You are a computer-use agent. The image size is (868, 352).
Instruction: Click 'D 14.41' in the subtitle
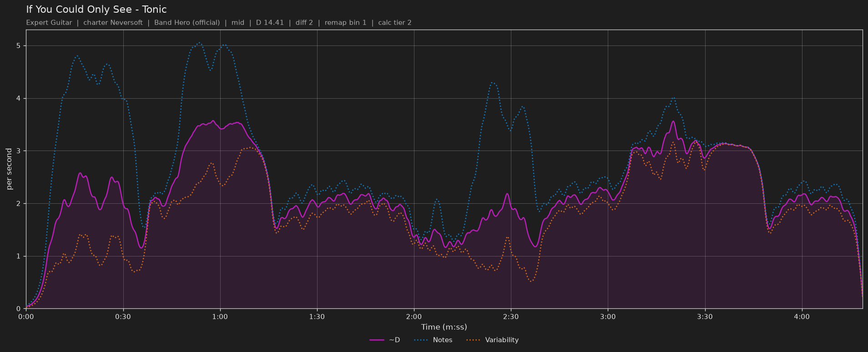click(270, 23)
